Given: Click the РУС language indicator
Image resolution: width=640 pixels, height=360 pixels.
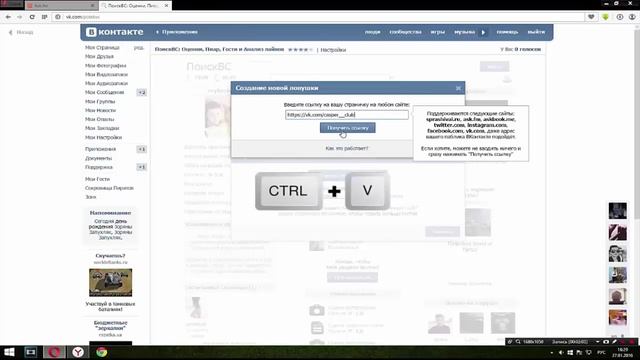Looking at the screenshot, I should [x=601, y=352].
